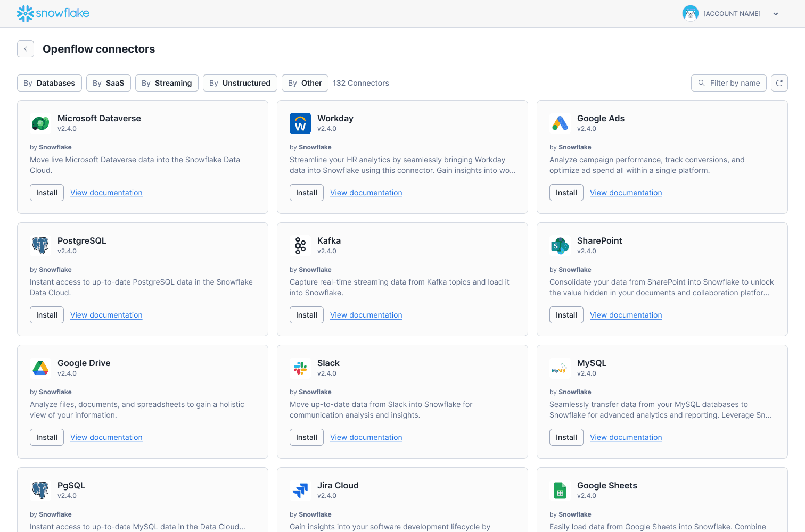The image size is (805, 532).
Task: Click the Microsoft Dataverse connector icon
Action: pyautogui.click(x=40, y=123)
